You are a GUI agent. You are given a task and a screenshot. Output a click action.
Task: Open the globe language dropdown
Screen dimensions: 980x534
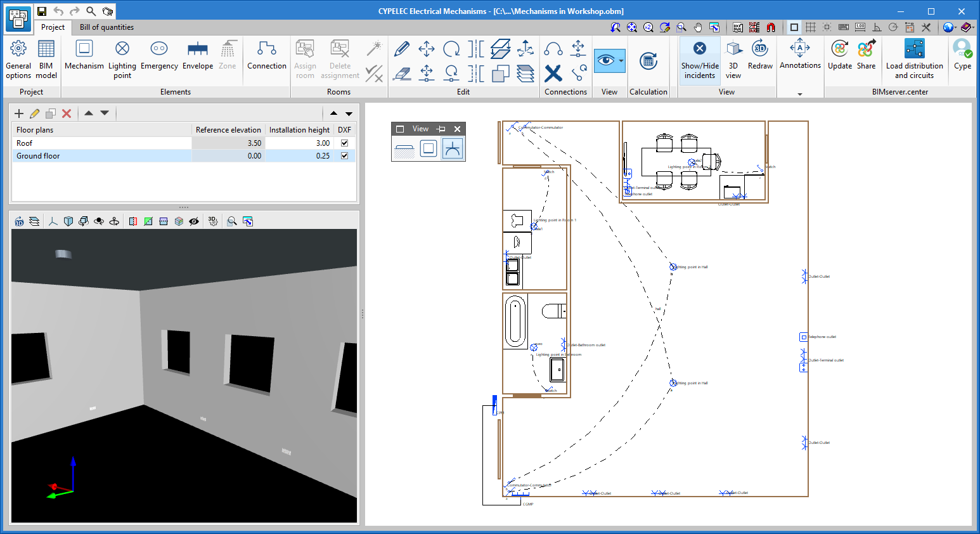click(949, 27)
